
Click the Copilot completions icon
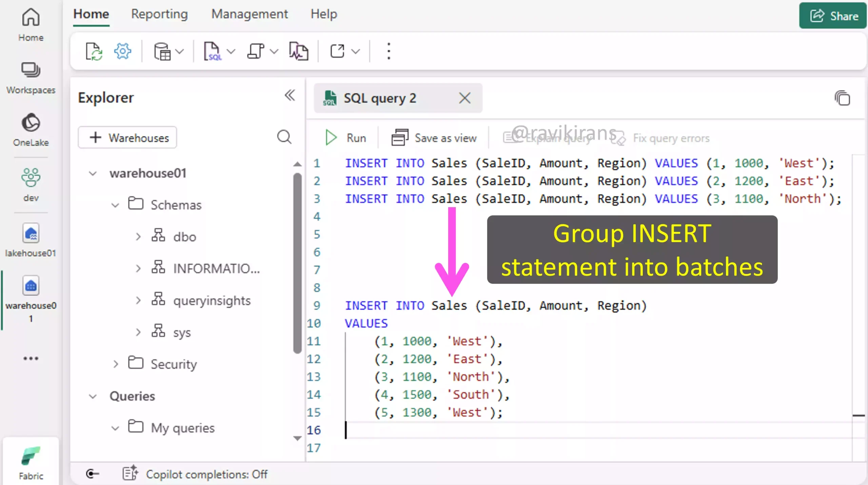130,473
